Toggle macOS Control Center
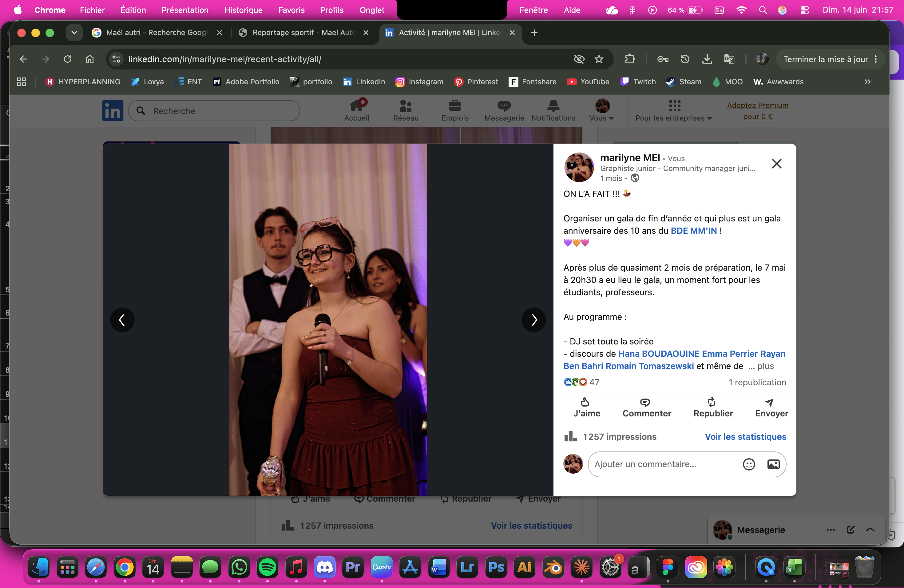The width and height of the screenshot is (904, 588). tap(804, 10)
